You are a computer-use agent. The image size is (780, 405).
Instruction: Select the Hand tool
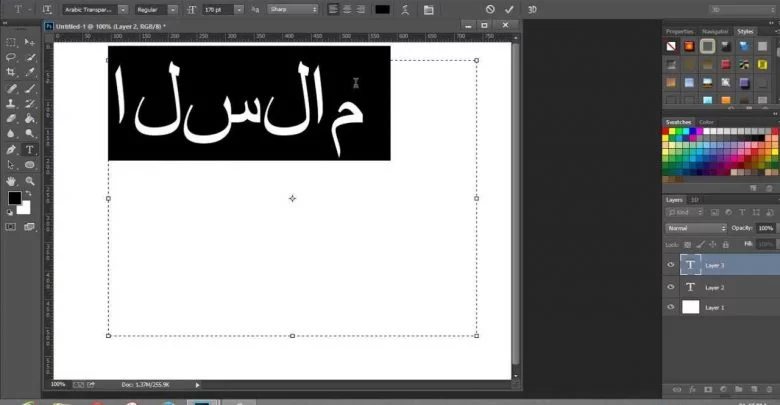pos(12,181)
